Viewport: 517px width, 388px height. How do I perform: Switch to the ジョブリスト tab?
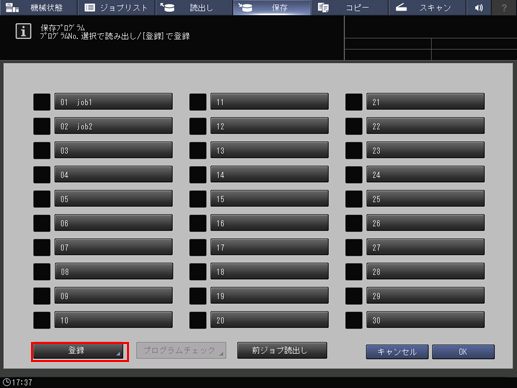coord(116,7)
